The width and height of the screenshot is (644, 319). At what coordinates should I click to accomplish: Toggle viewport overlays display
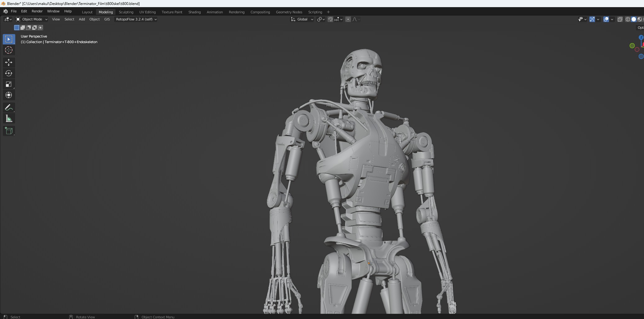point(606,19)
